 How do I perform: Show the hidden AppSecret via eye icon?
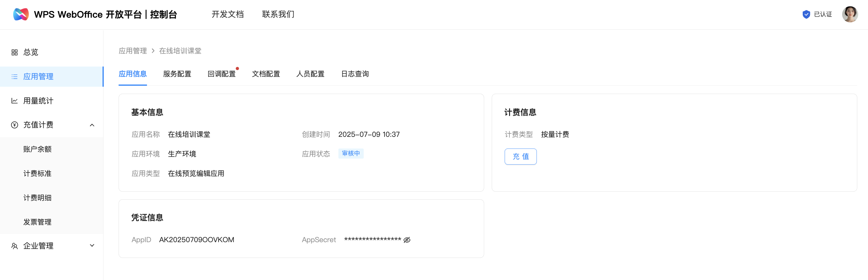click(x=407, y=240)
